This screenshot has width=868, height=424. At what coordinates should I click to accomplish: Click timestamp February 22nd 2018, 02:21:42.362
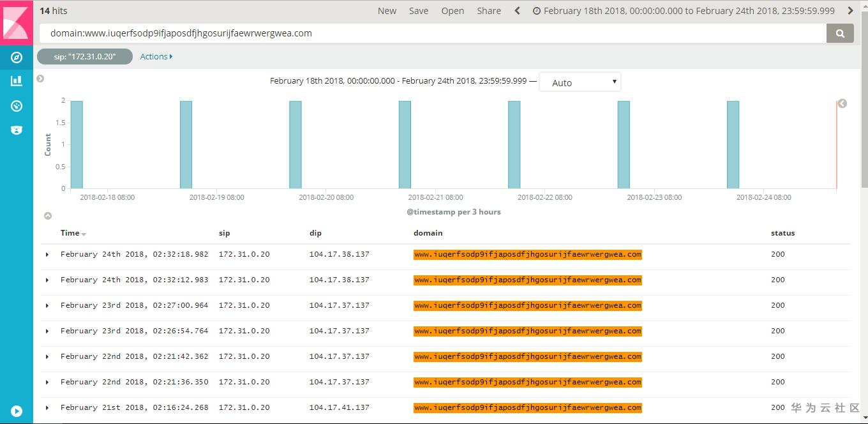(134, 356)
